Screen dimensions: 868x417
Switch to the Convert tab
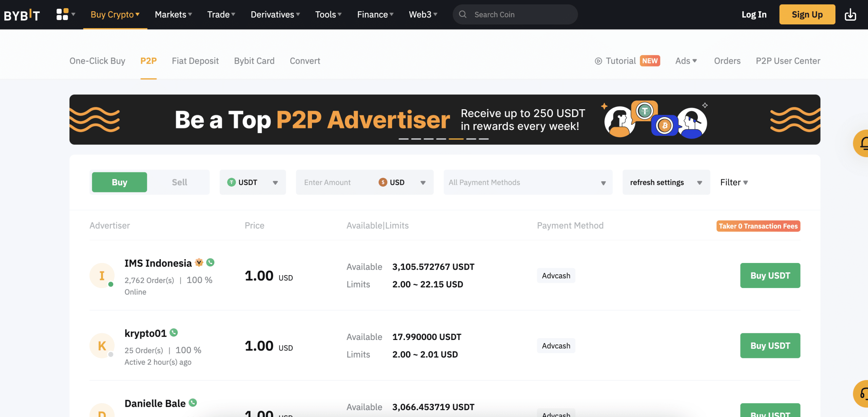tap(305, 61)
